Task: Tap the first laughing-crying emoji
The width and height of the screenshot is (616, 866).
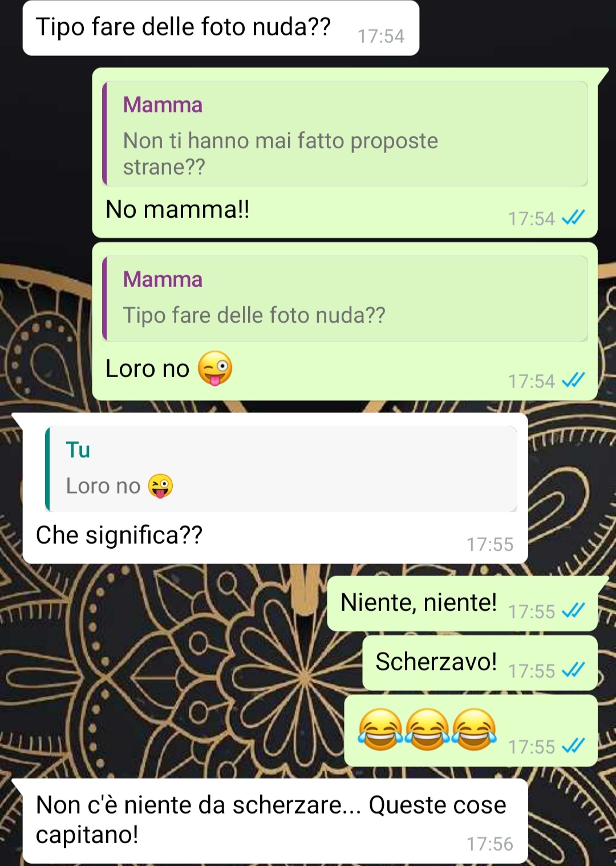Action: [x=380, y=730]
